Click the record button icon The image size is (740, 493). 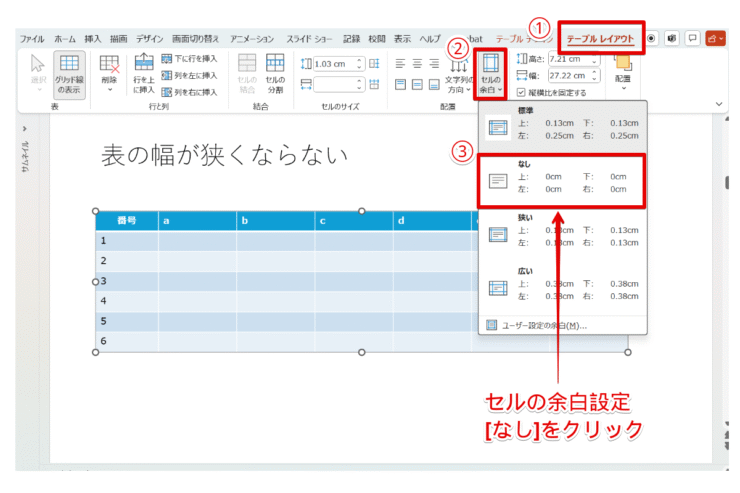pos(651,39)
